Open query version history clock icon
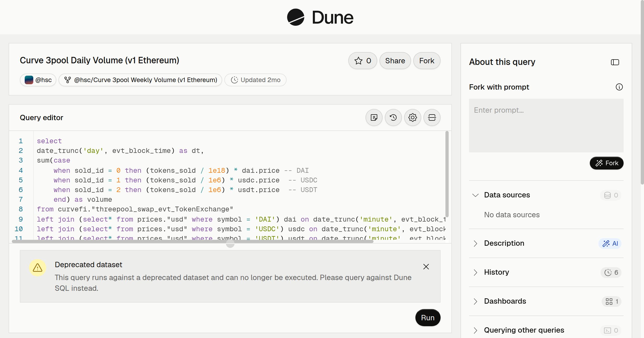 393,117
